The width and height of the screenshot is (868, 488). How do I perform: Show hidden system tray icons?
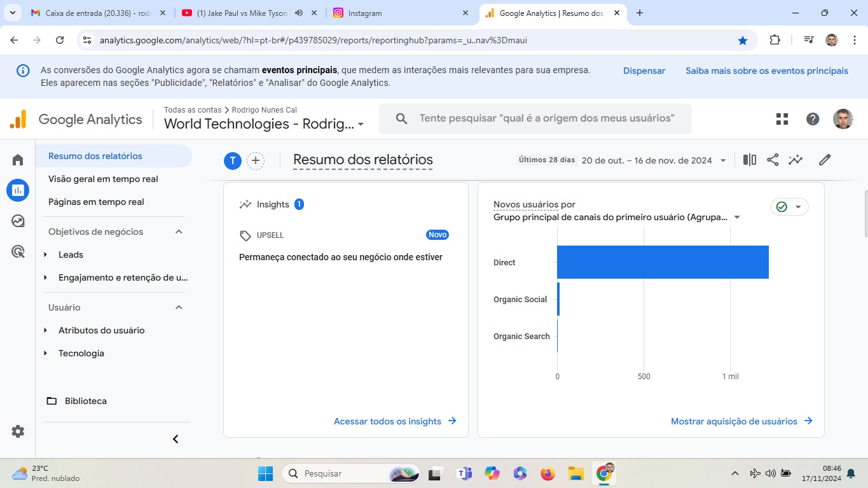tap(735, 473)
